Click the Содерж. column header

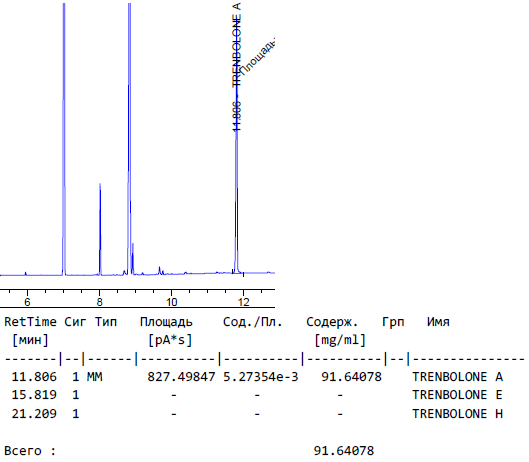(x=332, y=322)
